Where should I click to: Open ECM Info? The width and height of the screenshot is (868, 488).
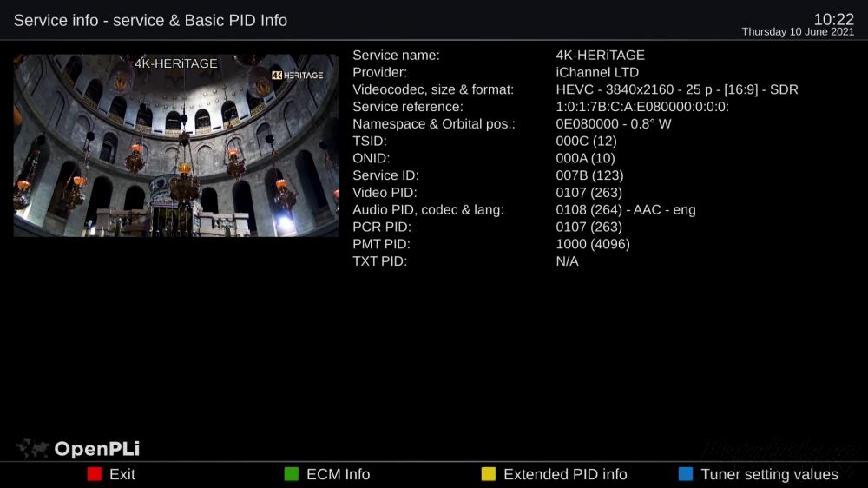[x=338, y=474]
